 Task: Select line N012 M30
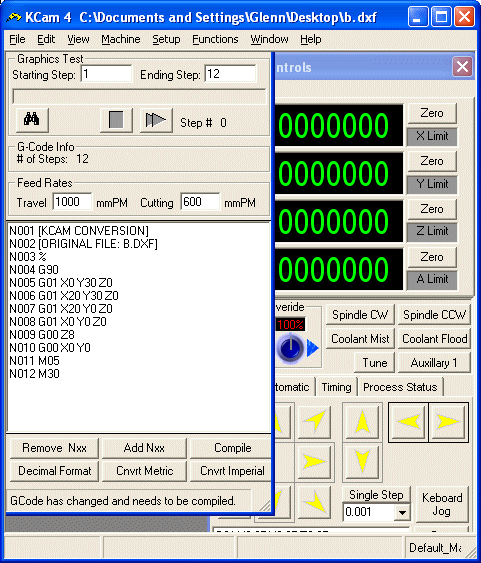coord(34,374)
